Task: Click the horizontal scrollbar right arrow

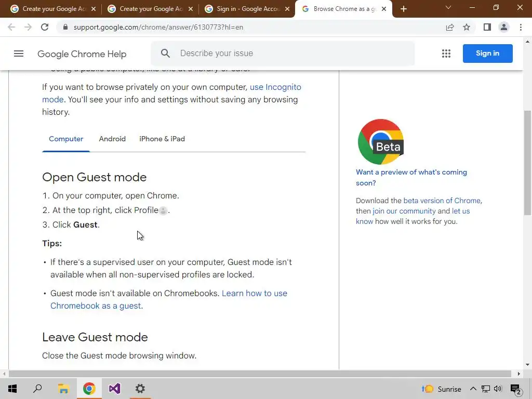Action: [x=519, y=374]
